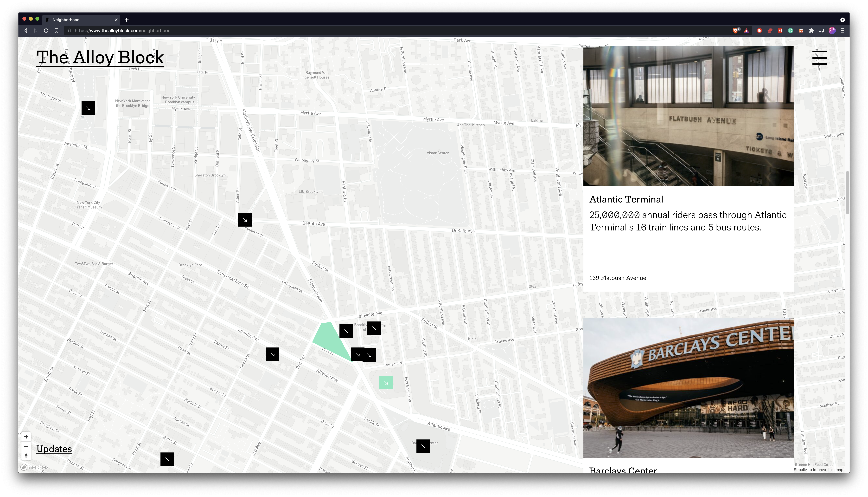Select map marker beside Albee Sq
Screen dimensions: 868x497
[245, 220]
